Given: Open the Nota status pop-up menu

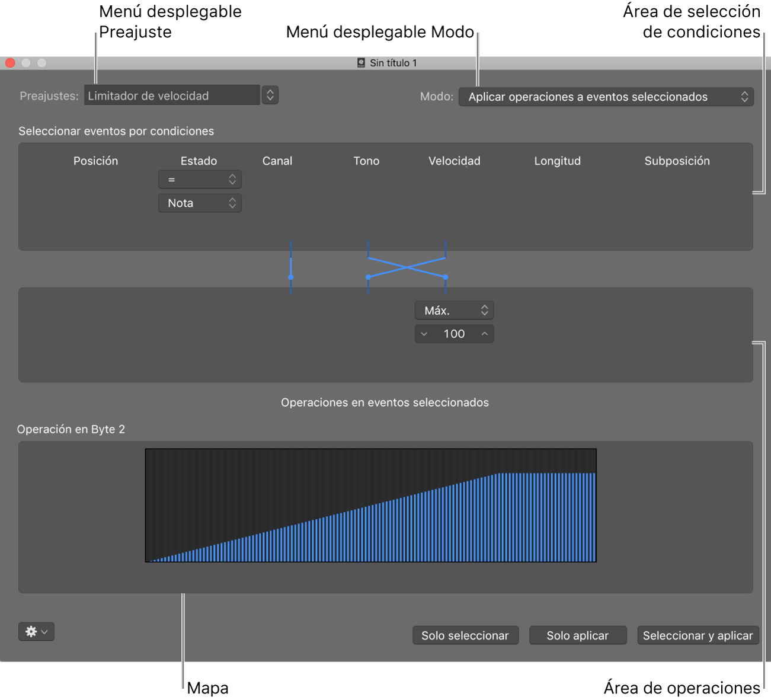Looking at the screenshot, I should [x=200, y=203].
